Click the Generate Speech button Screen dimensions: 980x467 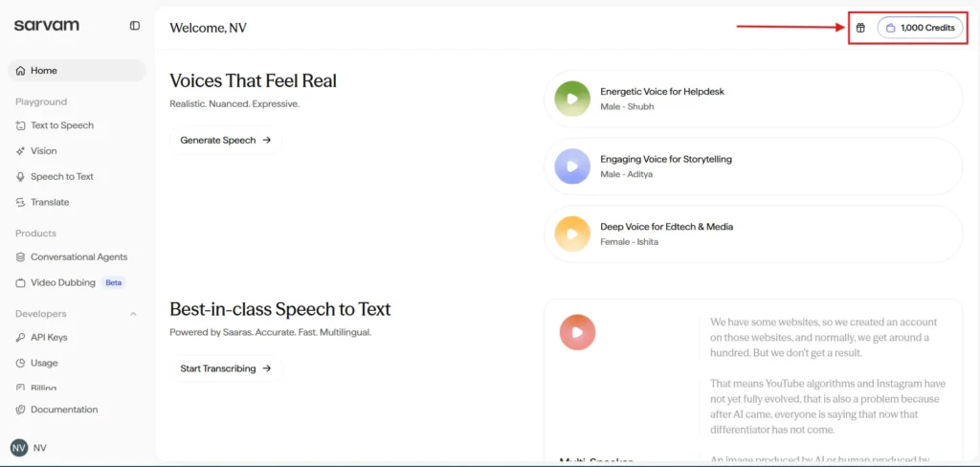tap(226, 141)
